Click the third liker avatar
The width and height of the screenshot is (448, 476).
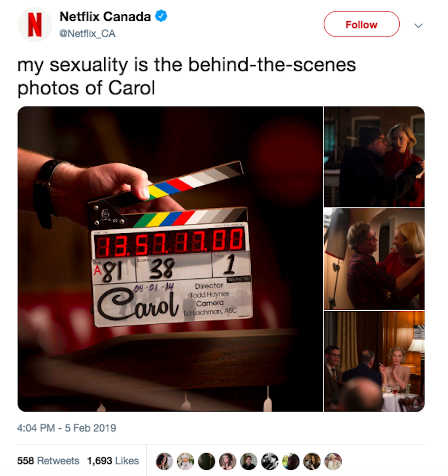coord(206,461)
